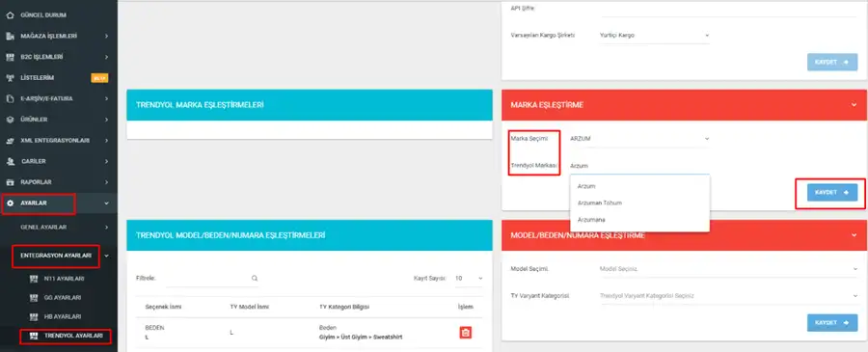Click the Trendyol Ayarları store icon
The height and width of the screenshot is (352, 868).
33,336
